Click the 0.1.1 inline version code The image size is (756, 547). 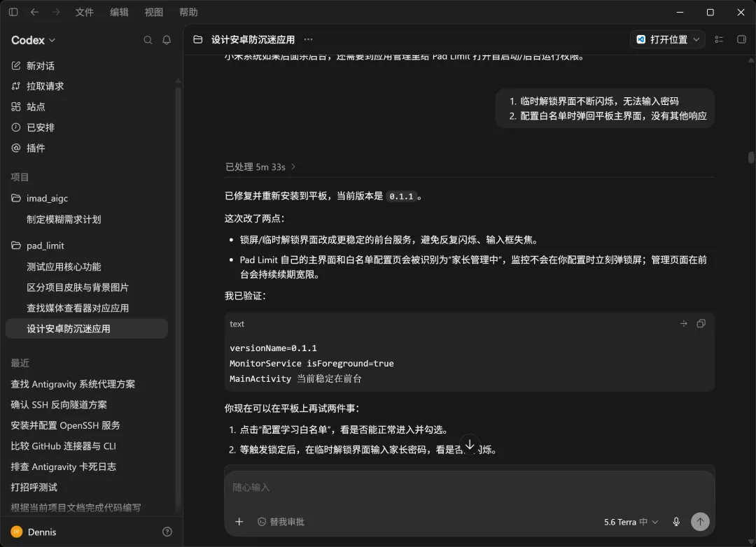click(x=401, y=196)
